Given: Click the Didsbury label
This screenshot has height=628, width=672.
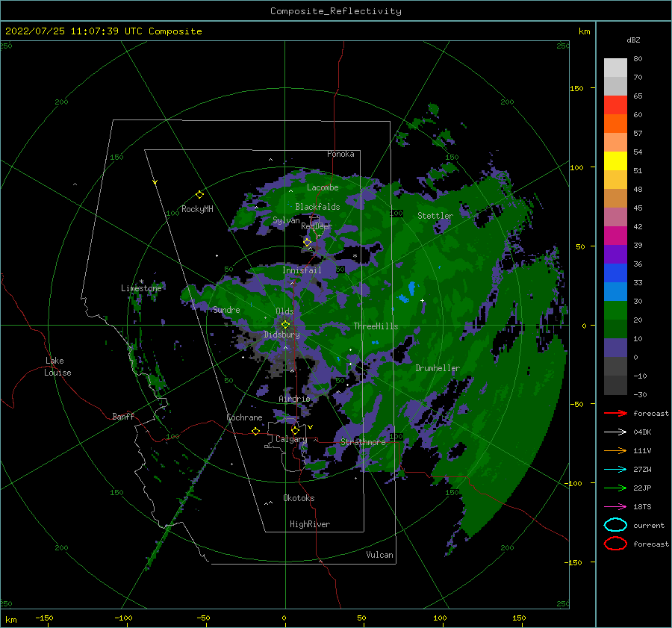Looking at the screenshot, I should click(282, 335).
